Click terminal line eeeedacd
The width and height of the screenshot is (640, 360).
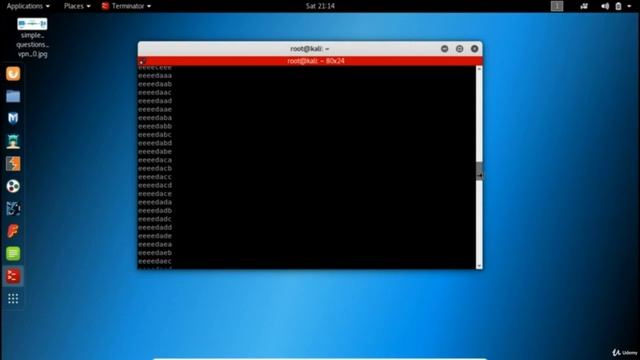point(155,185)
